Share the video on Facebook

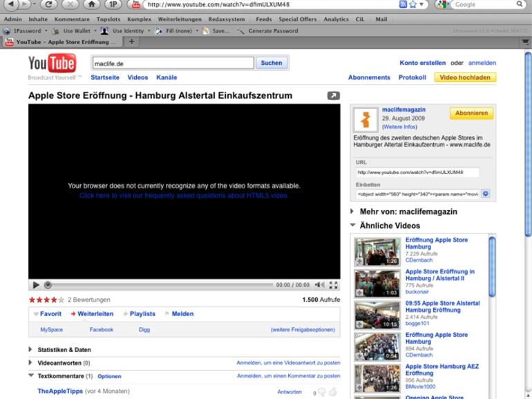click(x=102, y=329)
